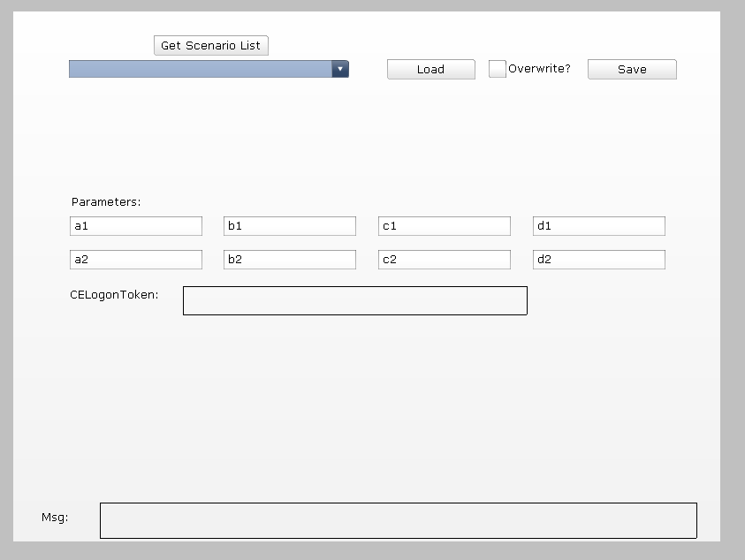Enable the Overwrite checkbox

pos(498,69)
